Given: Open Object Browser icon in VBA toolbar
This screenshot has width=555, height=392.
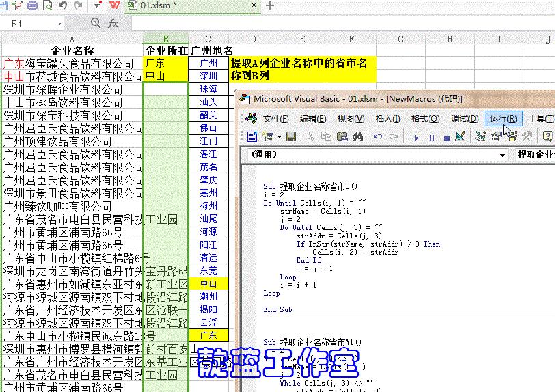Looking at the screenshot, I should (x=512, y=137).
